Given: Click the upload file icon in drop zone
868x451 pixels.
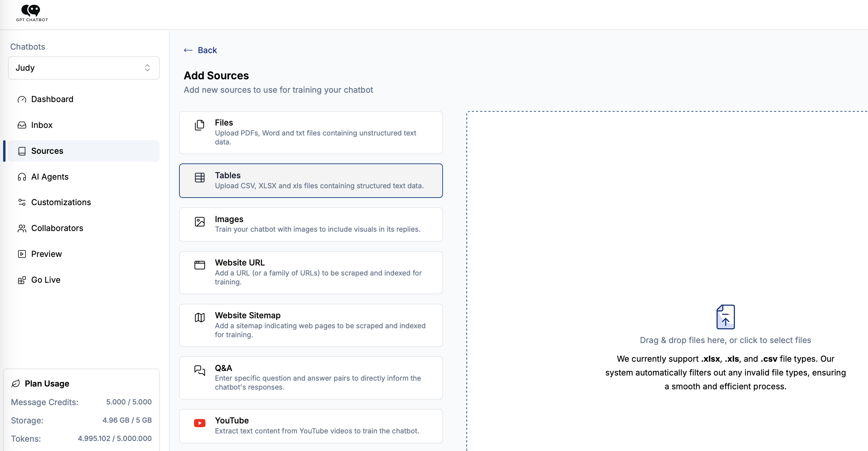Looking at the screenshot, I should tap(725, 317).
